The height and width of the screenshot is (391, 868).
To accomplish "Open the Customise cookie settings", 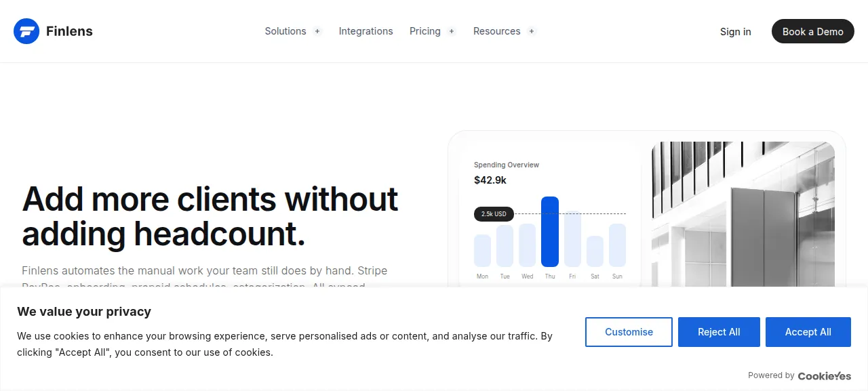I will point(629,332).
